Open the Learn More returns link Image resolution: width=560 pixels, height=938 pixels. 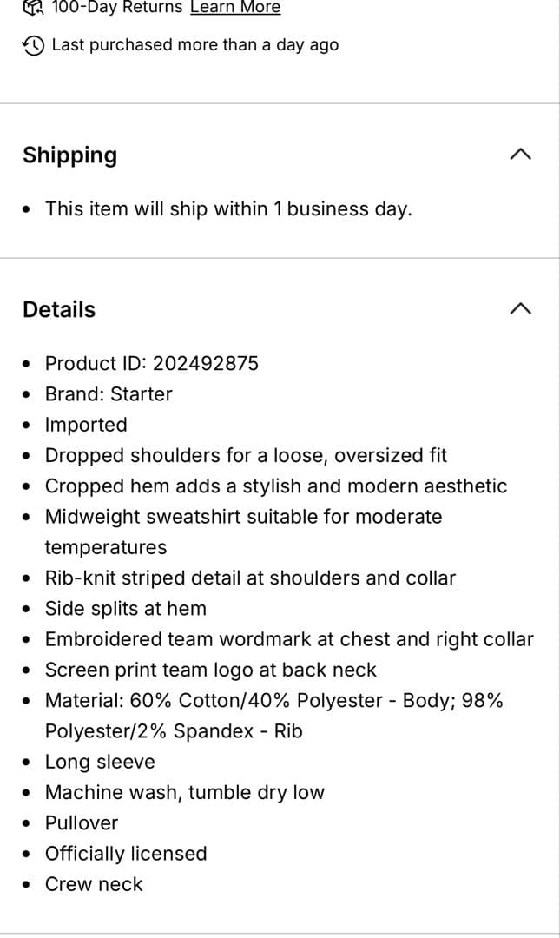[x=235, y=8]
